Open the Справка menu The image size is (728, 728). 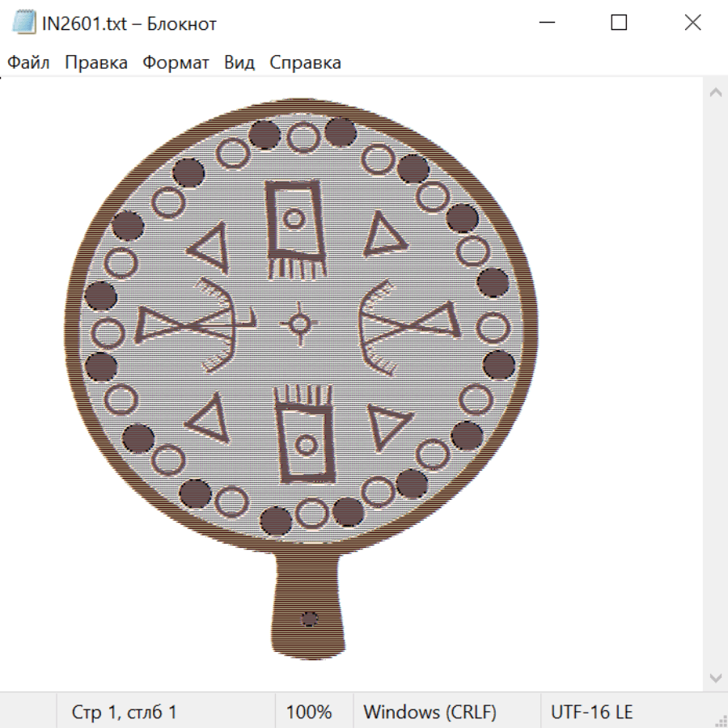click(305, 63)
